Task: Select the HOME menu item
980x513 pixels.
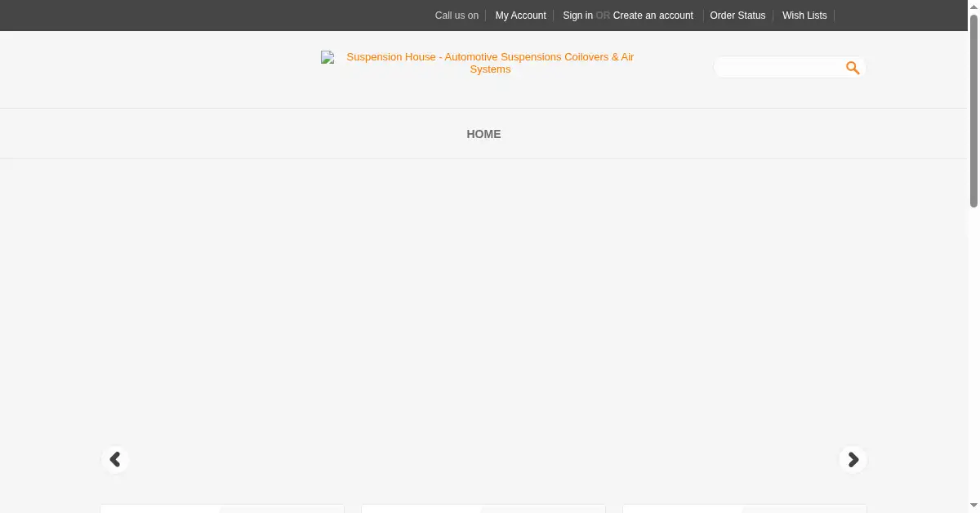Action: (483, 134)
